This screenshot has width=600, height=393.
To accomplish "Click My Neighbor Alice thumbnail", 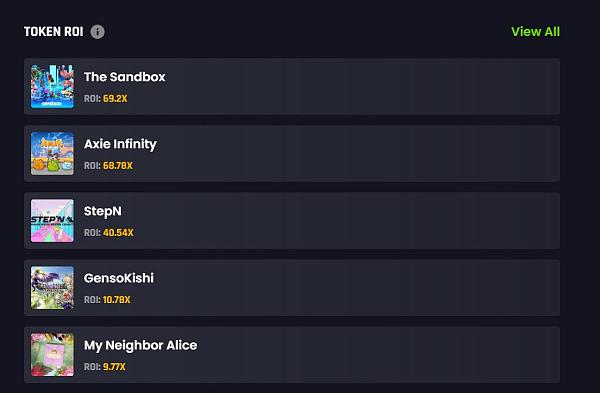I will (x=52, y=355).
